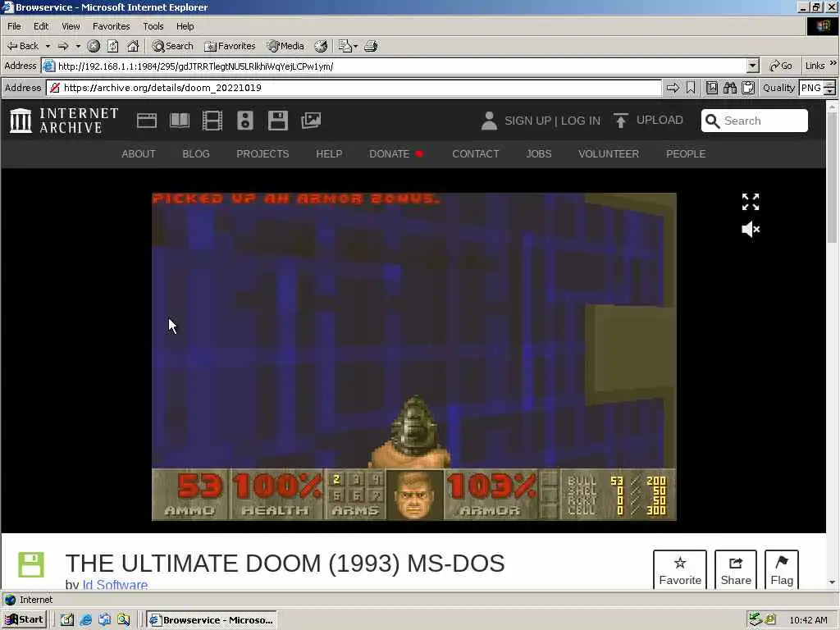Click the Flag button

coord(782,570)
